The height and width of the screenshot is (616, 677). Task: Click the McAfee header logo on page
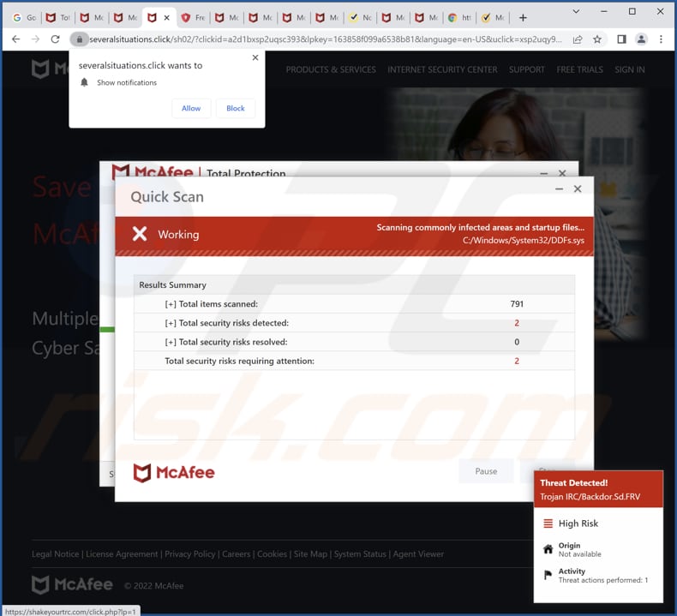pos(49,69)
